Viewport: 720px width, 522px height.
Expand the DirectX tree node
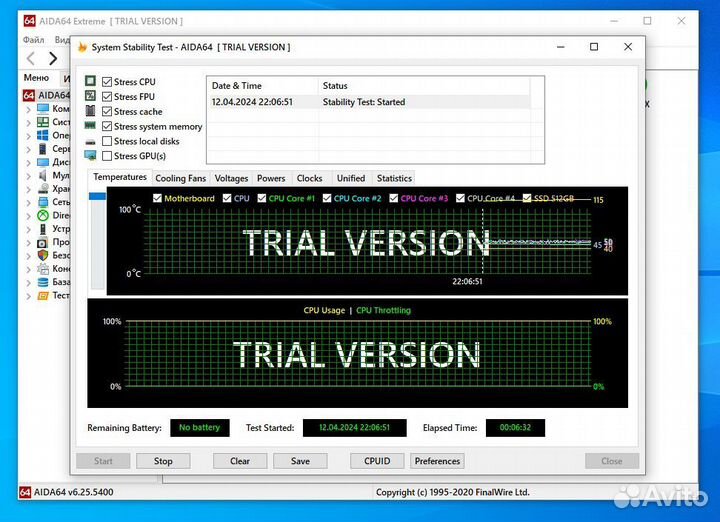coord(28,216)
